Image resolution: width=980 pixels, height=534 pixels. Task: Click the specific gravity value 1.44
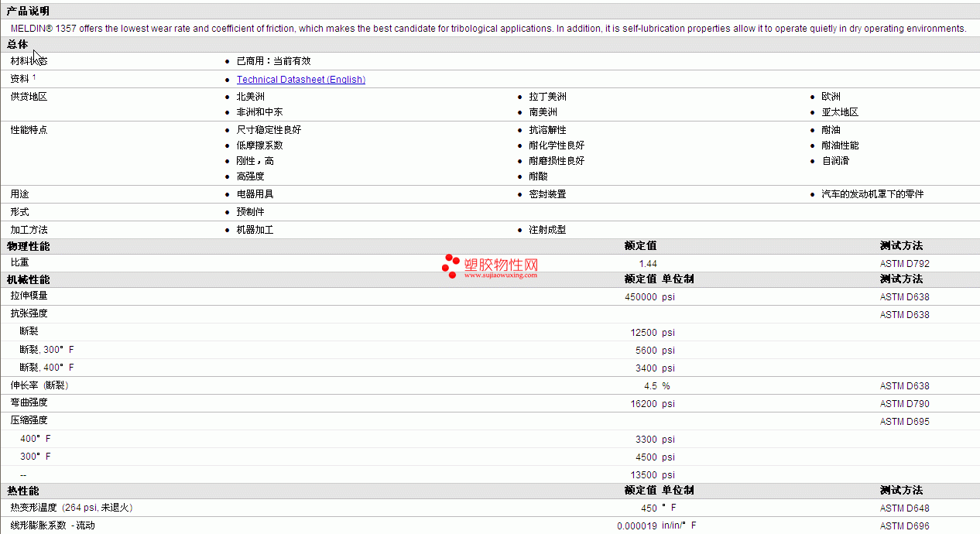[x=648, y=264]
